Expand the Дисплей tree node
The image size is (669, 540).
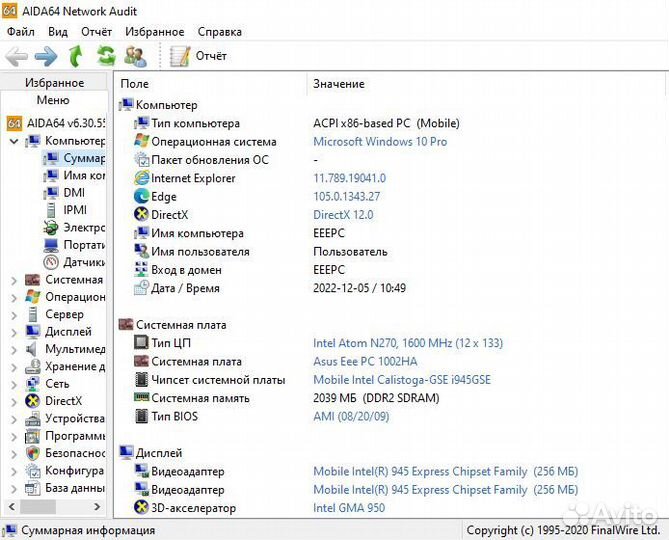click(14, 332)
